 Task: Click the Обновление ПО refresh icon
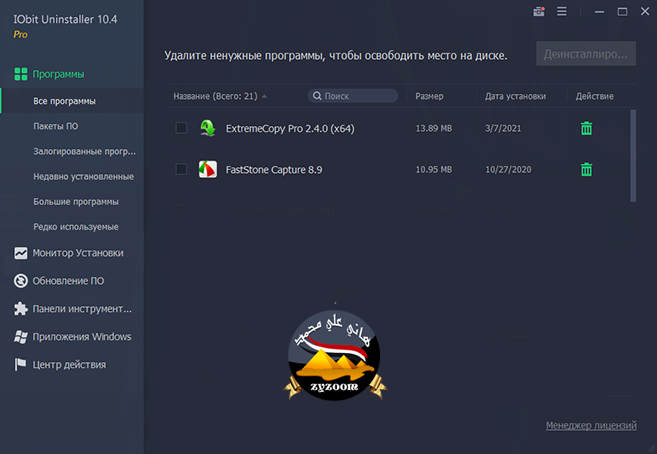pyautogui.click(x=21, y=281)
